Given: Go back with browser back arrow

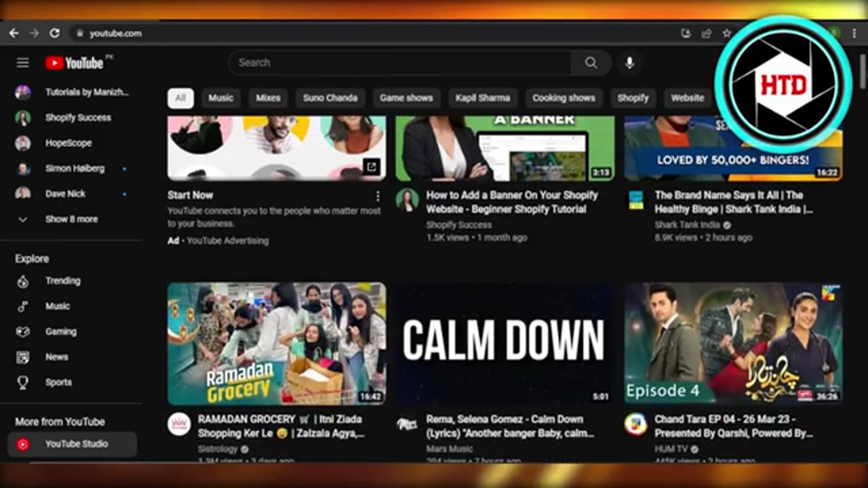Looking at the screenshot, I should click(14, 33).
